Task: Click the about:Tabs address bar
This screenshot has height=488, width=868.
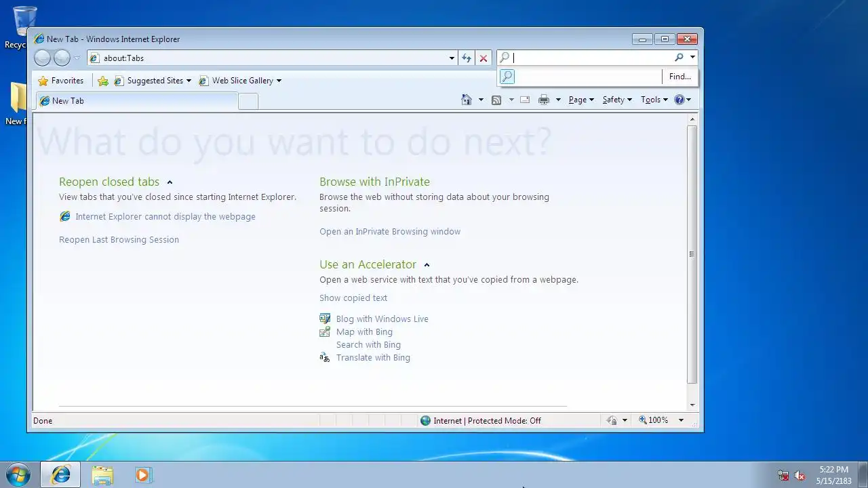Action: click(x=270, y=58)
